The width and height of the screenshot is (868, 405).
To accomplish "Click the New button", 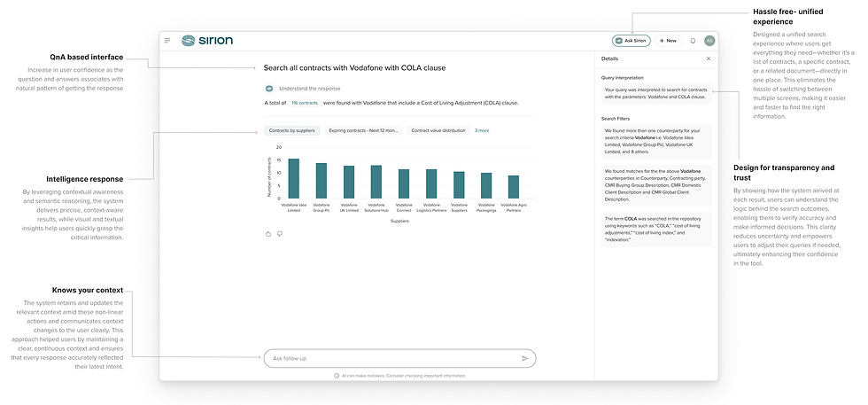I will coord(668,41).
